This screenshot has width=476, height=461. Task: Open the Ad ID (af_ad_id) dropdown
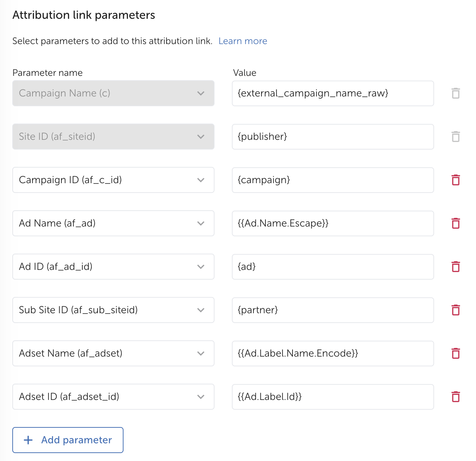pos(113,267)
